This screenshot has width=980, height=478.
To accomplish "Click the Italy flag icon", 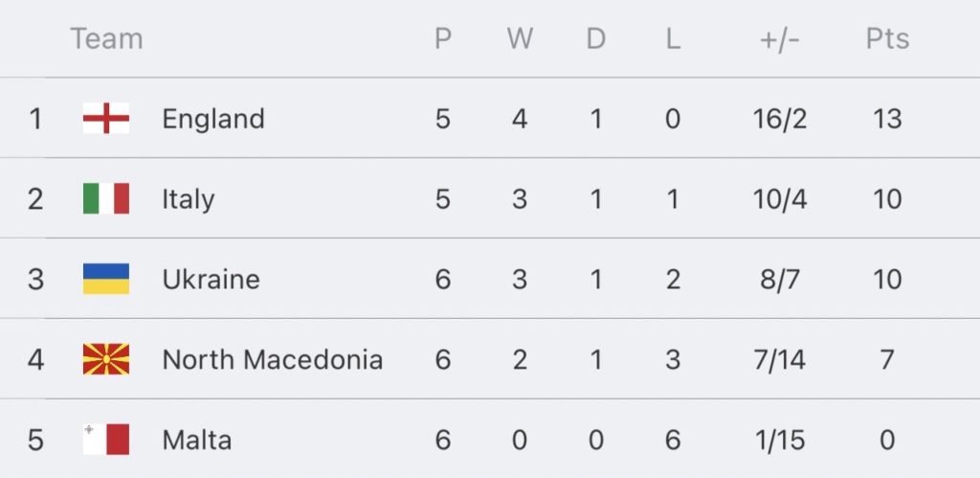I will pos(106,198).
